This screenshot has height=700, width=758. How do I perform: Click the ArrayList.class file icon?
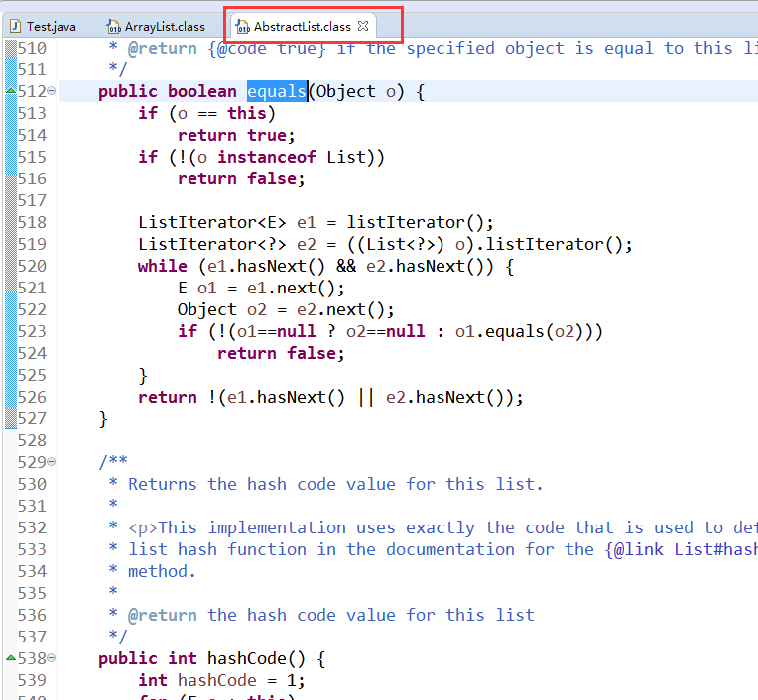click(114, 27)
